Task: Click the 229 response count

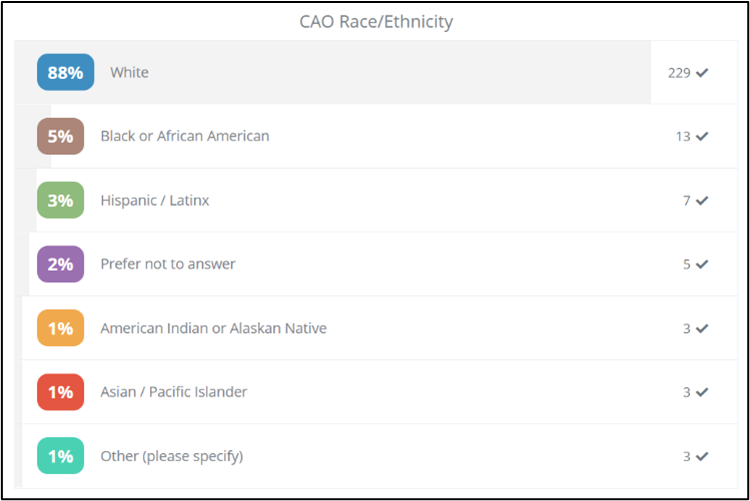Action: coord(679,73)
